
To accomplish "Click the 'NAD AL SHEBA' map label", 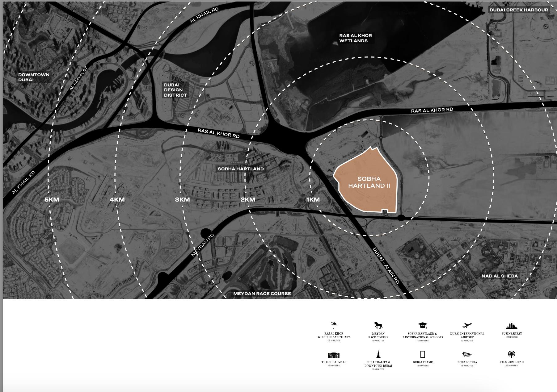I will click(x=500, y=276).
